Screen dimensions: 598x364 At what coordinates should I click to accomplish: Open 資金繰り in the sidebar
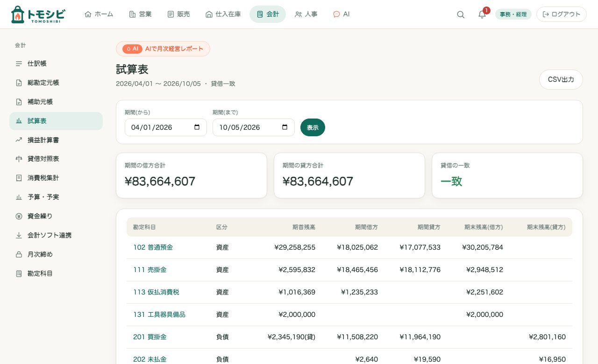(x=56, y=216)
